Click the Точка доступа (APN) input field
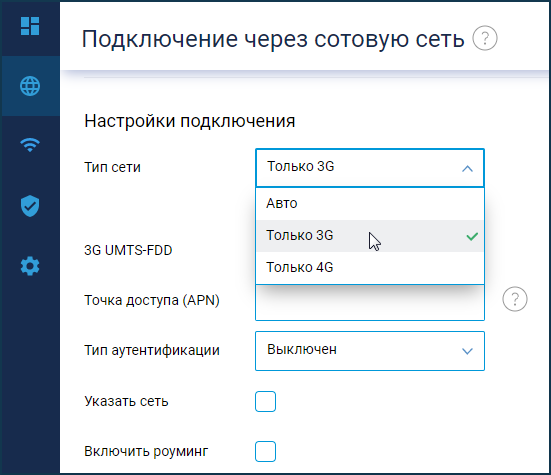 pyautogui.click(x=370, y=302)
